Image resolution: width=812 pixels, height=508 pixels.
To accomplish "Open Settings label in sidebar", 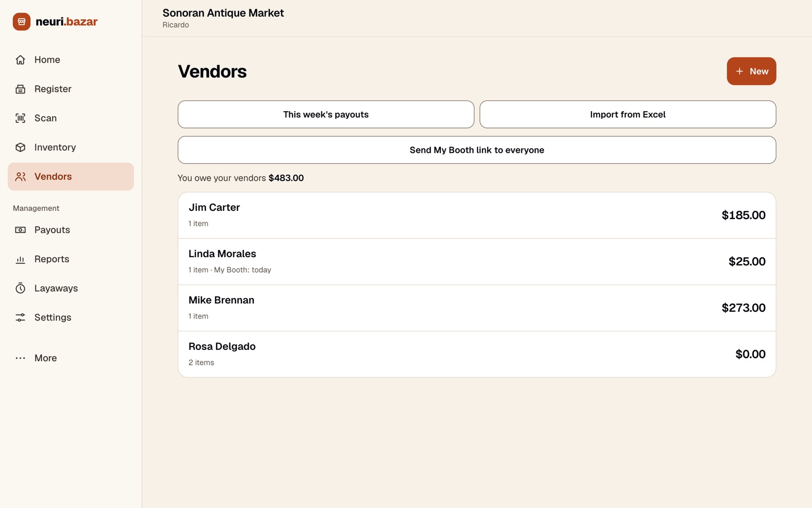I will point(53,317).
